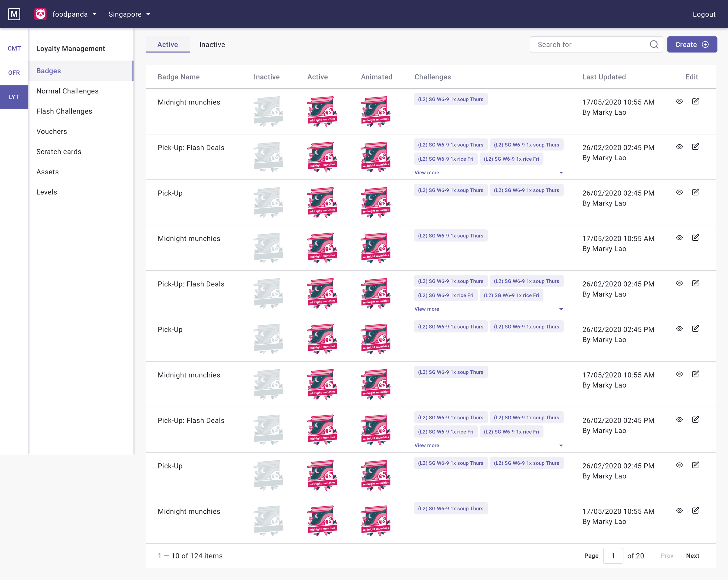Go to Next page of badges

[692, 556]
